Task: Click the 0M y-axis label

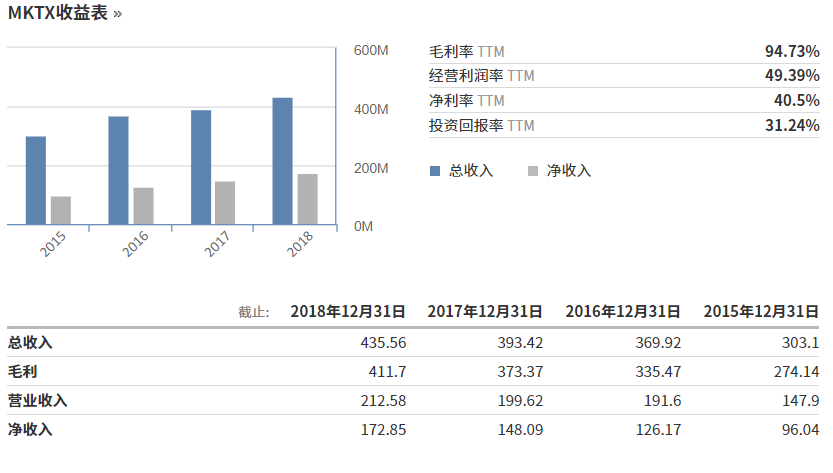Action: [363, 226]
